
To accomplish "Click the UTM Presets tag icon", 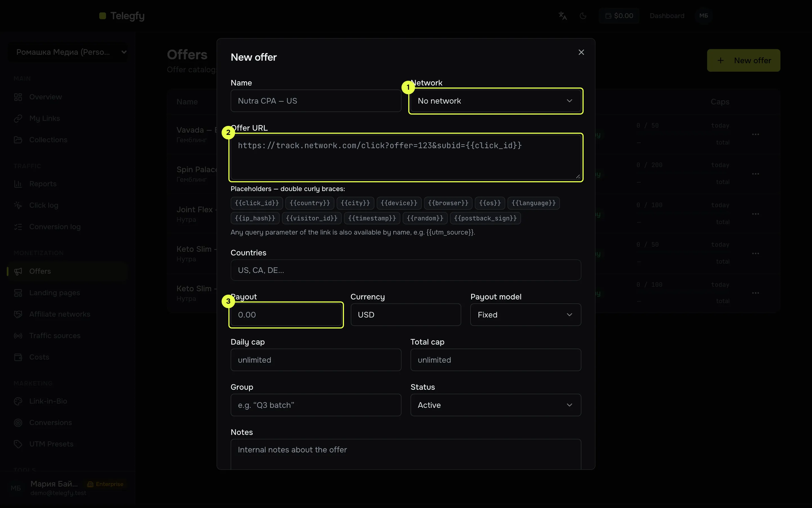I will pyautogui.click(x=18, y=444).
